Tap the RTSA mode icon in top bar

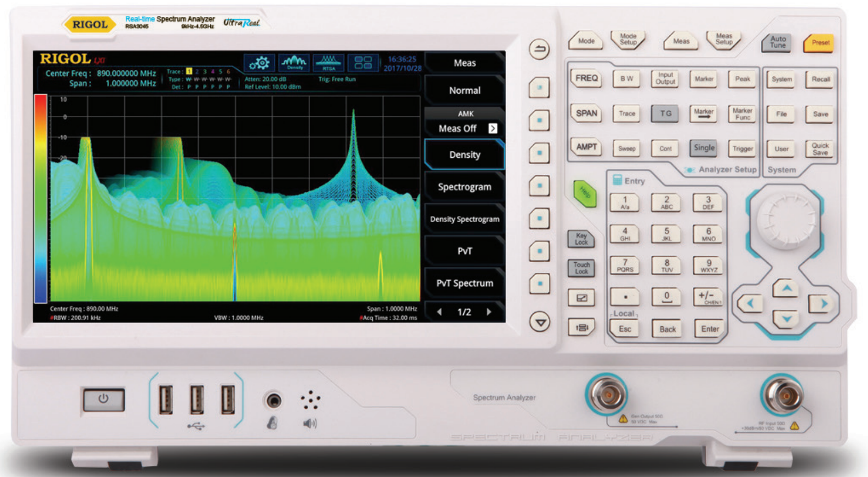pyautogui.click(x=329, y=63)
